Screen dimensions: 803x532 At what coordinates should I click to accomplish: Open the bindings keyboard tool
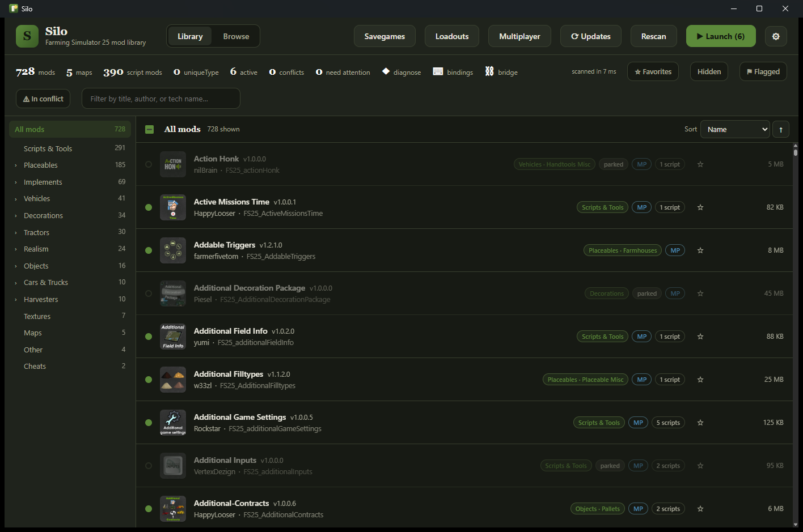453,72
